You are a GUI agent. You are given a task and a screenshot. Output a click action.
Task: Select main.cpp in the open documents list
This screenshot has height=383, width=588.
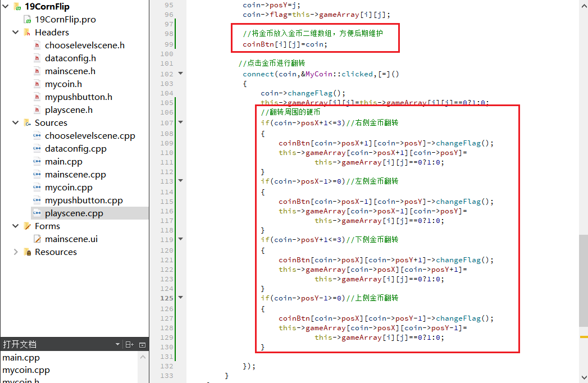[x=21, y=358]
